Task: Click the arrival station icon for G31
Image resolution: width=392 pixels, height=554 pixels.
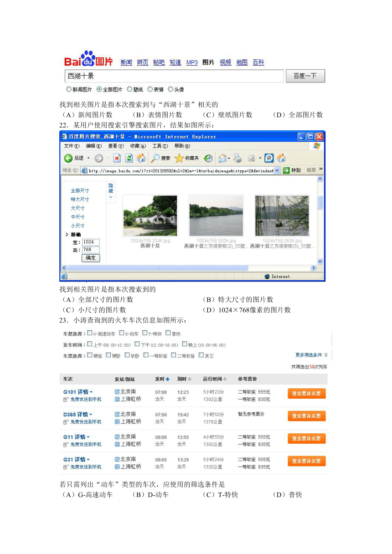Action: (117, 467)
